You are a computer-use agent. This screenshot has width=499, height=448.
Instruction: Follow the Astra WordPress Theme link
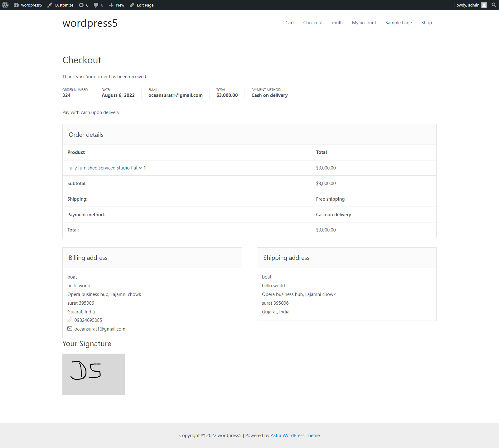[x=295, y=436]
